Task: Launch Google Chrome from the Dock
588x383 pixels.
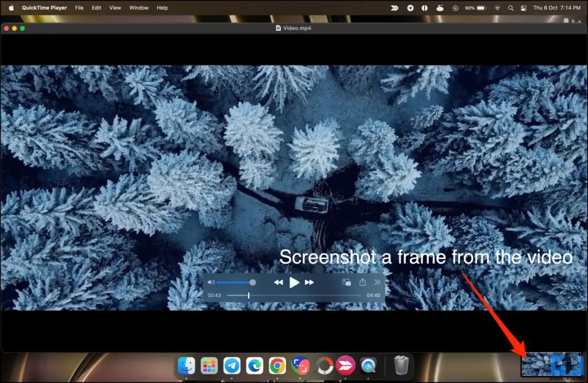Action: click(x=277, y=366)
